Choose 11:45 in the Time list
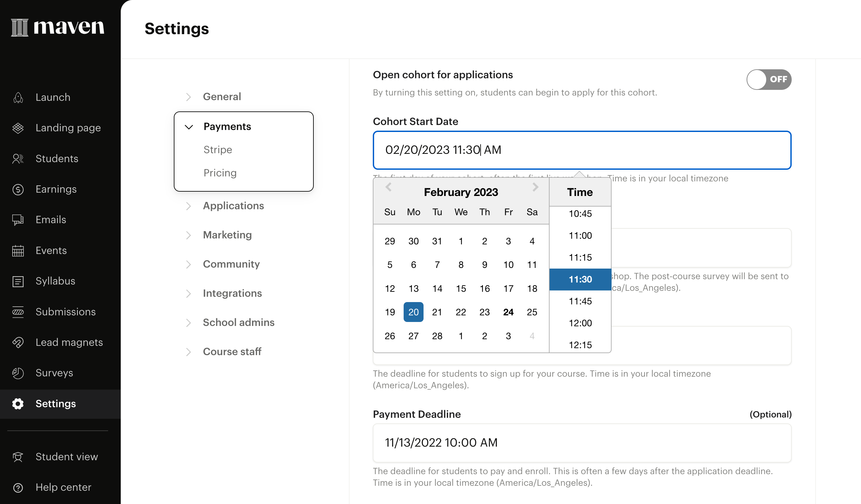Screen dimensions: 861x504 pyautogui.click(x=580, y=301)
